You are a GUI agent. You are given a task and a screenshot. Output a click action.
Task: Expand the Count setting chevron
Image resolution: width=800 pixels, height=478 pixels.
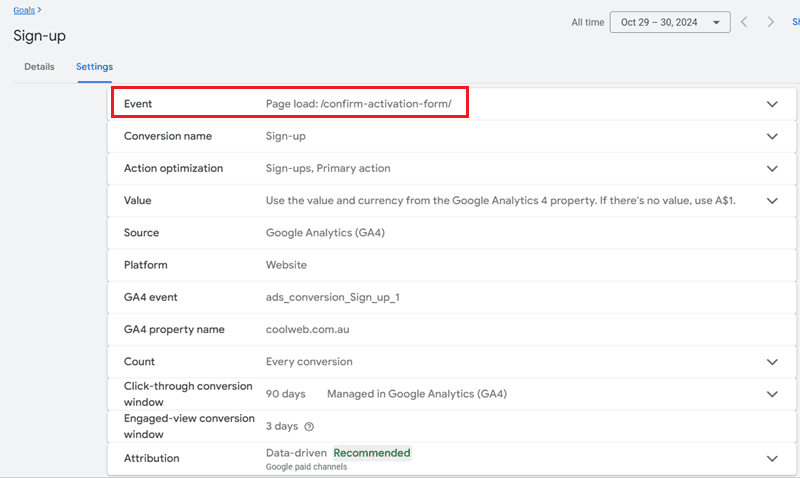(771, 362)
